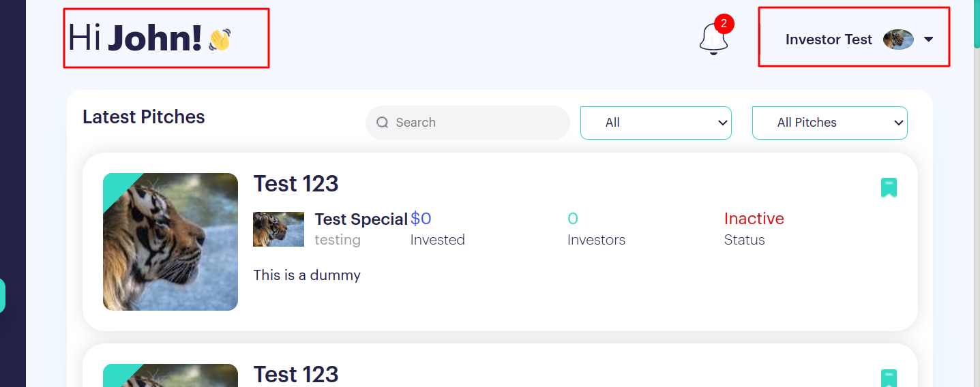Click inside the Search pitches field
This screenshot has height=387, width=980.
(468, 123)
